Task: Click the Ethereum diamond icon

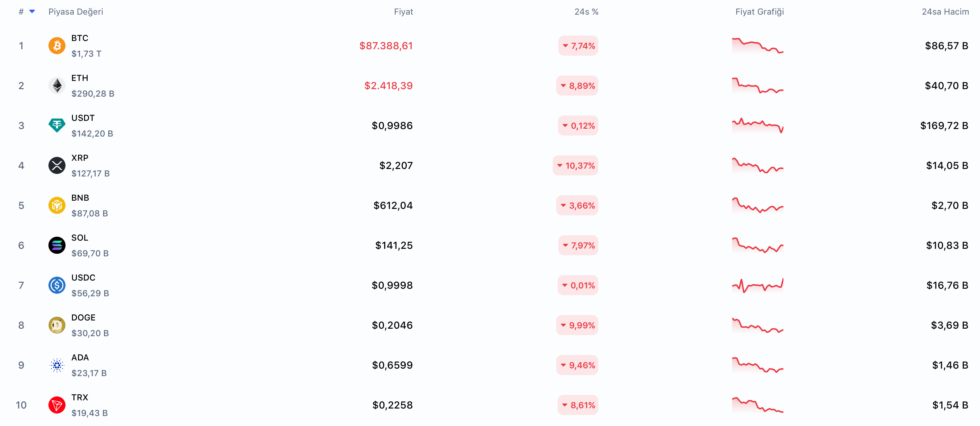Action: [x=57, y=86]
